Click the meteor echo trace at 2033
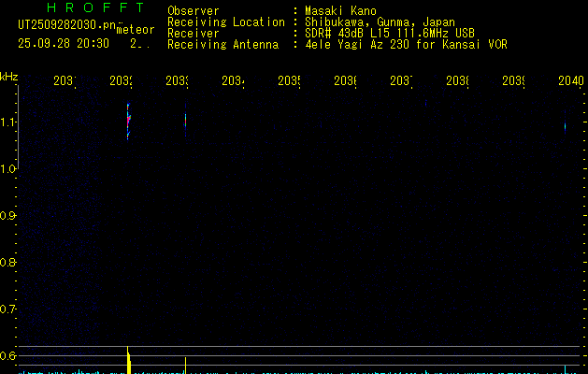The height and width of the screenshot is (374, 588). [x=185, y=121]
